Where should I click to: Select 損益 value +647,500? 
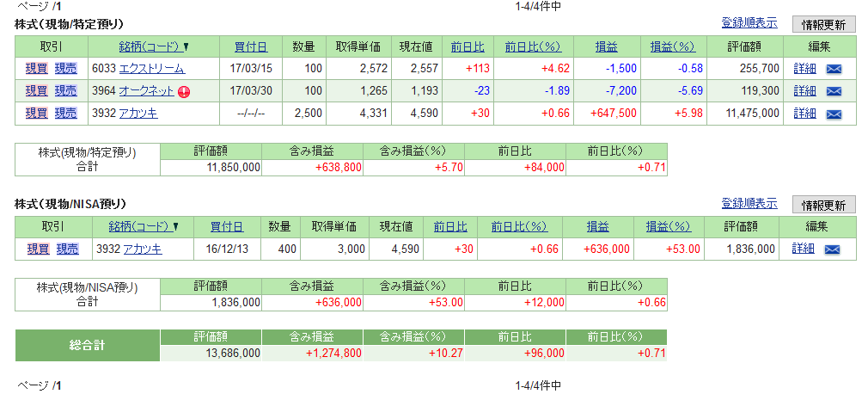click(x=614, y=114)
